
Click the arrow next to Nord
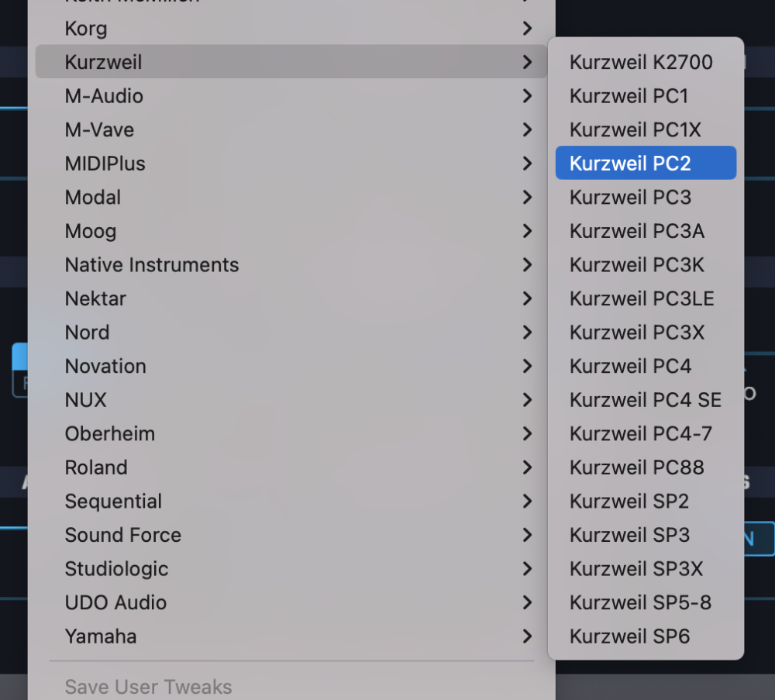527,333
